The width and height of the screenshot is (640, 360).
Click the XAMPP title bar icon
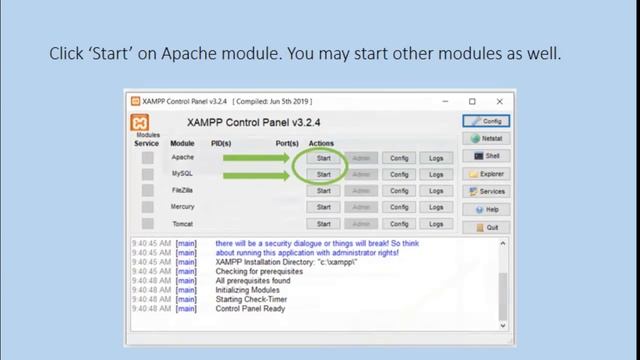(x=136, y=101)
